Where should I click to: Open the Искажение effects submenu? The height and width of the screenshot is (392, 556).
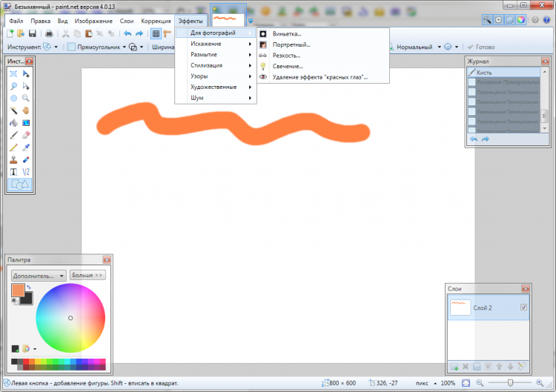216,44
